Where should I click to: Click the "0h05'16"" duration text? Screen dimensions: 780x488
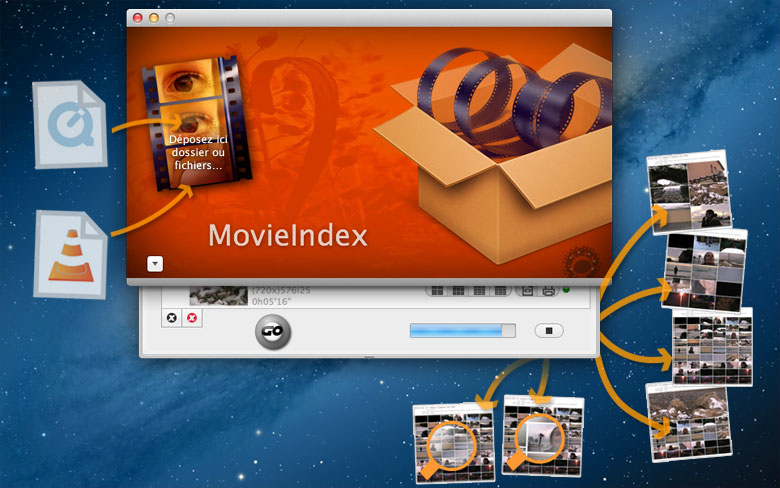271,301
